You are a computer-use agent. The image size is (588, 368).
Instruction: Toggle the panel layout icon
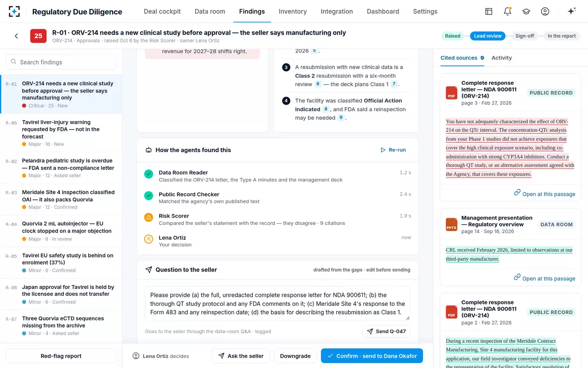pos(489,11)
